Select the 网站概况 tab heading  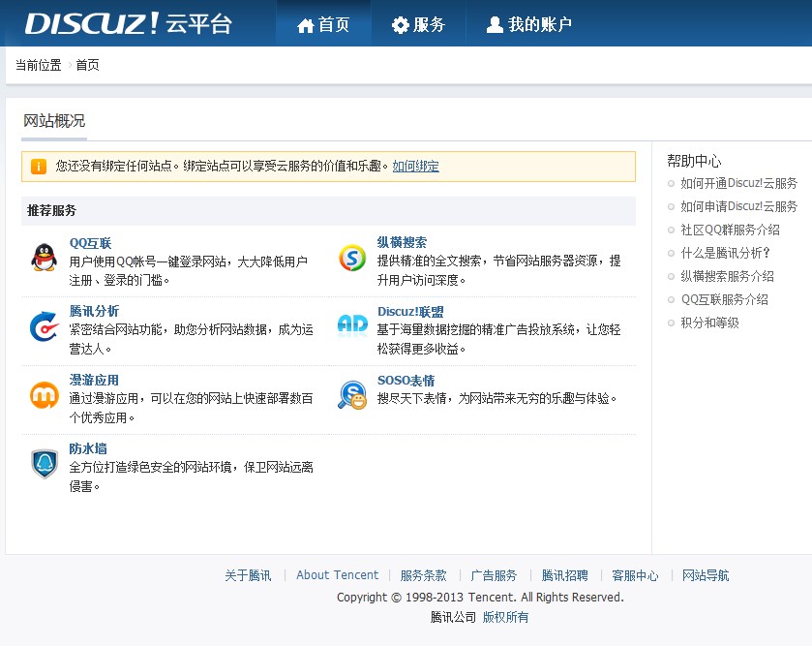tap(54, 121)
